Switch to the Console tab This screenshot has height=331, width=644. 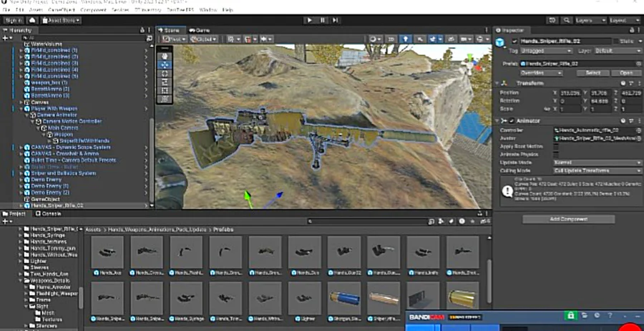[49, 214]
